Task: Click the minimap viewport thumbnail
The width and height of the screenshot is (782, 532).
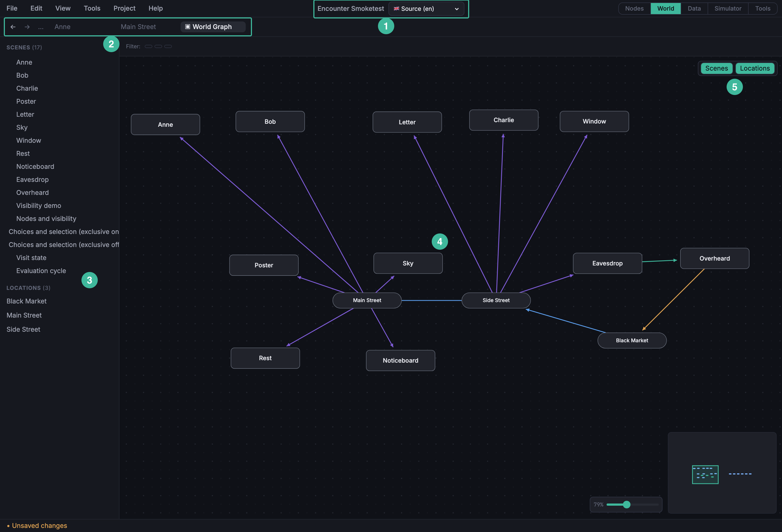Action: pos(705,474)
